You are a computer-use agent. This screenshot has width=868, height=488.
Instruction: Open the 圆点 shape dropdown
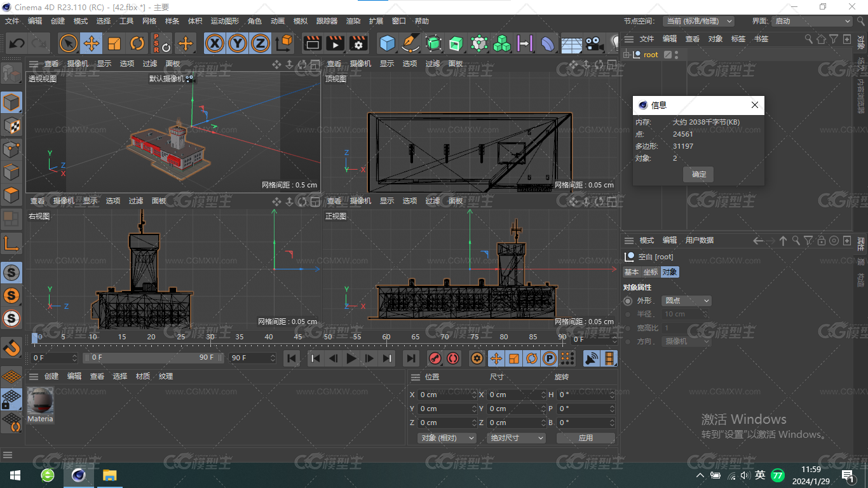point(686,301)
